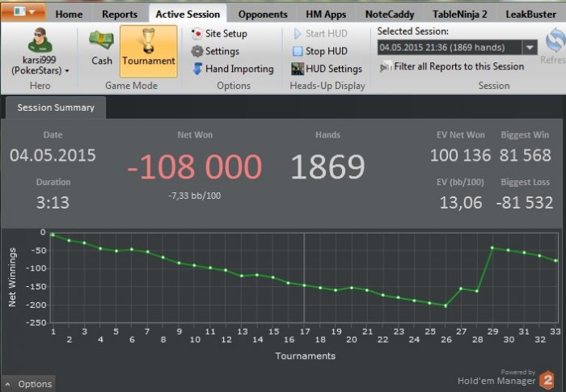Screen dimensions: 566x392
Task: Click Stop HUD
Action: coord(320,51)
